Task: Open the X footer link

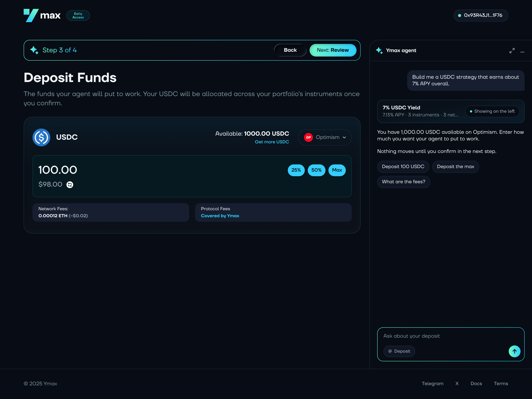Action: [x=457, y=383]
